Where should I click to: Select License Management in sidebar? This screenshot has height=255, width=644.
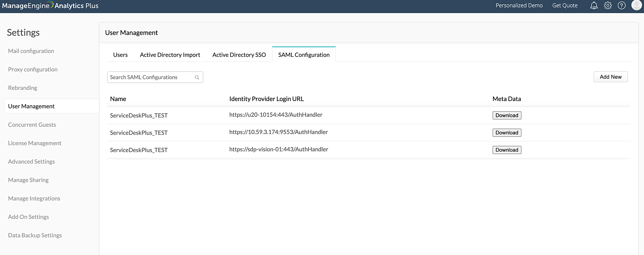(34, 143)
